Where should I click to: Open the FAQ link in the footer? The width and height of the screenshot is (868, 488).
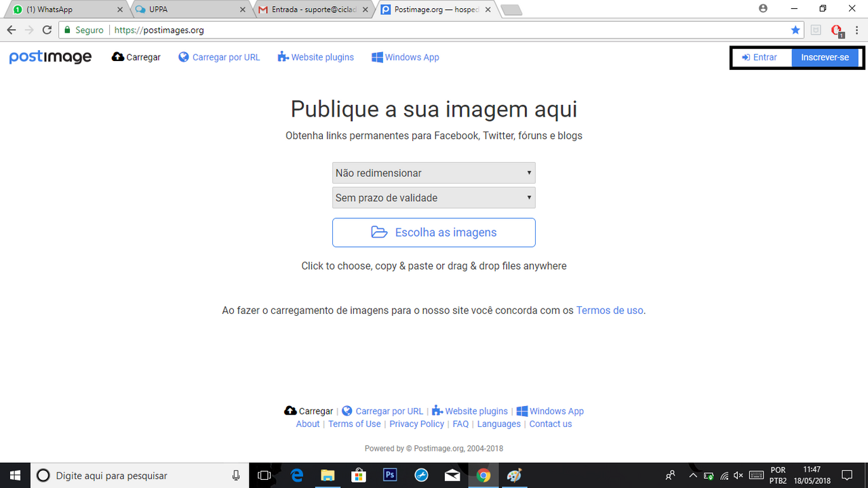460,424
